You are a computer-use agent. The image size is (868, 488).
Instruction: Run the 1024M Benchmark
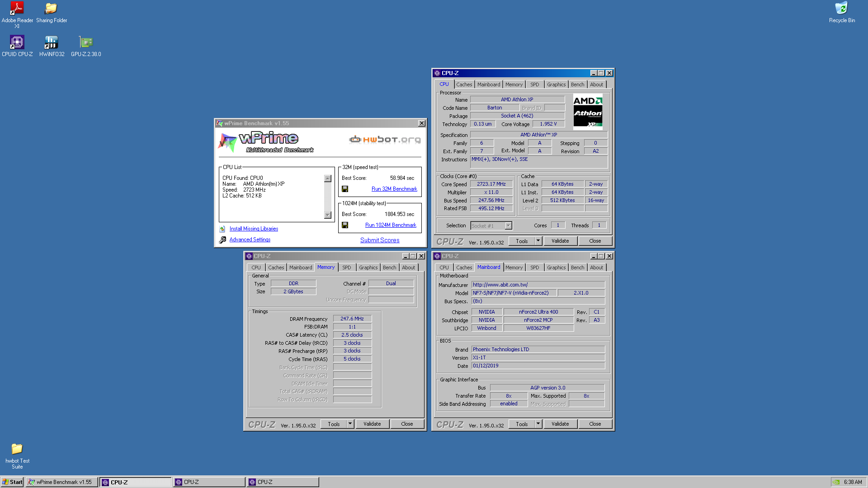pyautogui.click(x=391, y=225)
